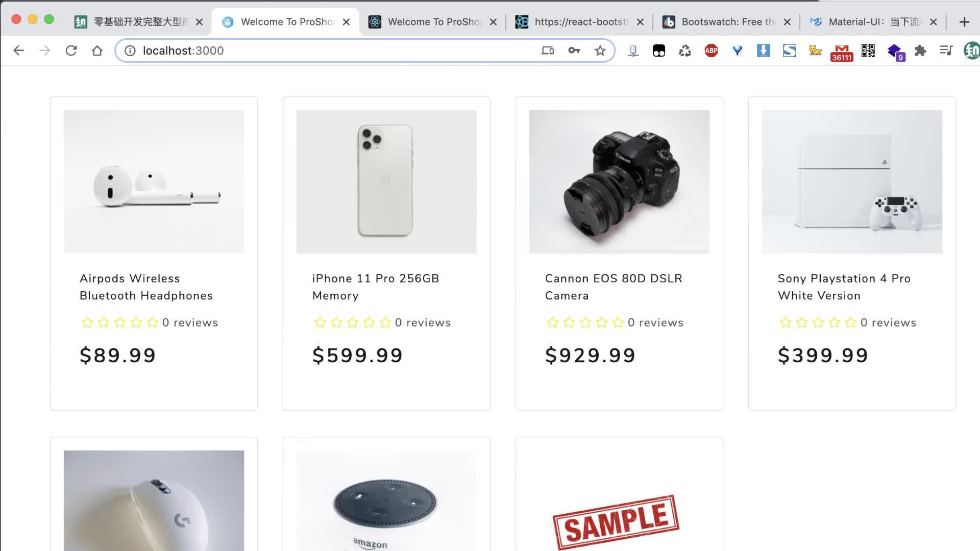This screenshot has width=980, height=551.
Task: Open a new browser tab
Action: [x=964, y=22]
